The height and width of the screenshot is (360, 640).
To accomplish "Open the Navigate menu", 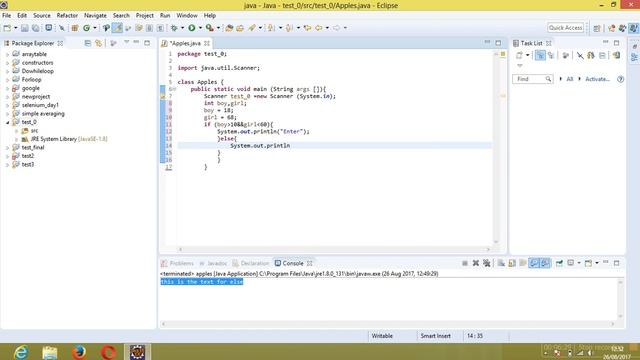I will click(95, 16).
